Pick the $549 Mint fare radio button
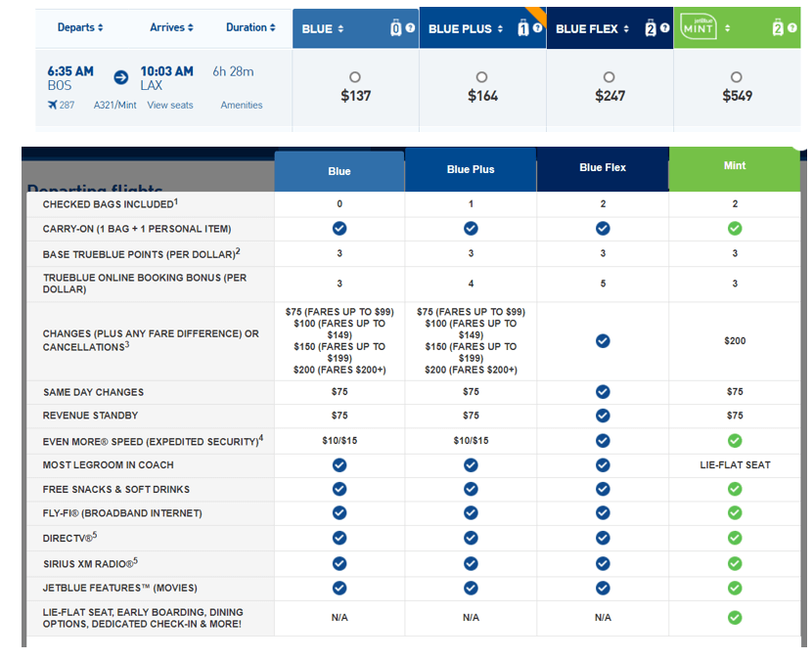Screen dimensions: 812x659 pyautogui.click(x=737, y=77)
